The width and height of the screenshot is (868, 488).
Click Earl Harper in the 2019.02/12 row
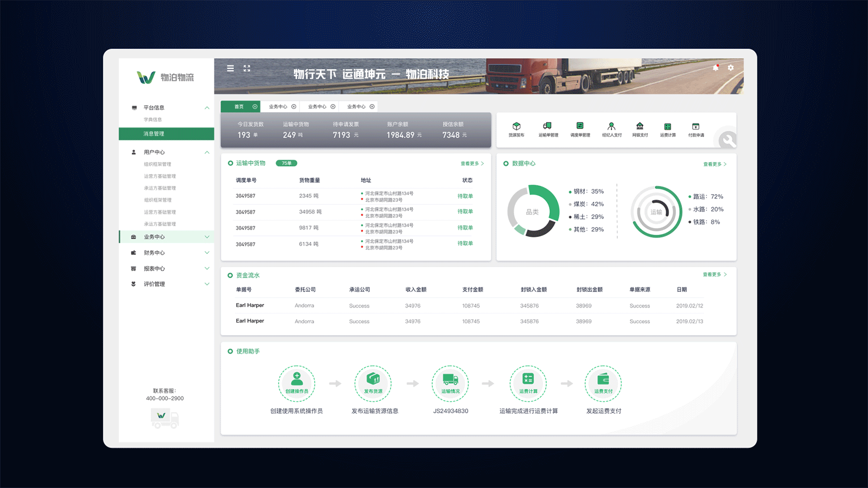[x=250, y=305]
